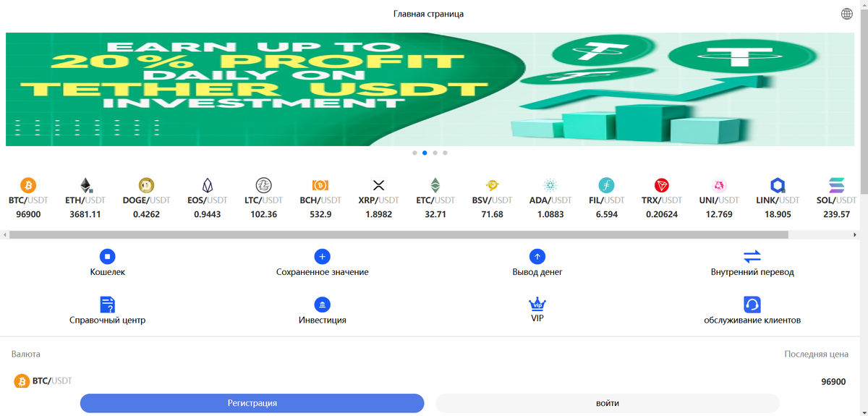Open the Справочный центр help document icon
The height and width of the screenshot is (416, 868).
[x=108, y=304]
